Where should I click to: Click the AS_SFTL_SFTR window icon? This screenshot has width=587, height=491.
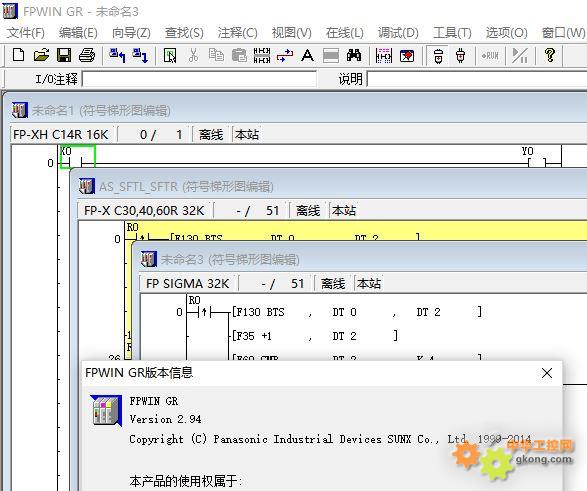(86, 186)
